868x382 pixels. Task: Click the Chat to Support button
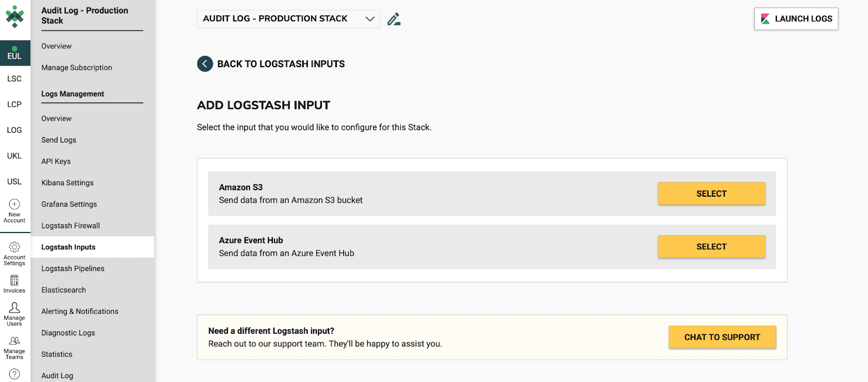722,337
